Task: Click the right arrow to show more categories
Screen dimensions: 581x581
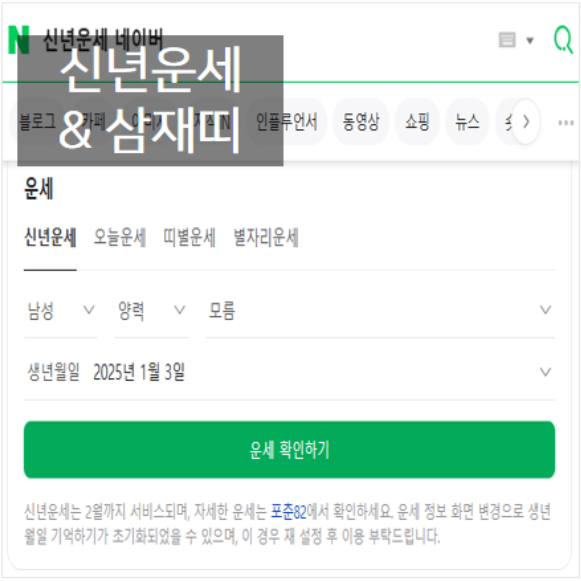Action: [525, 122]
